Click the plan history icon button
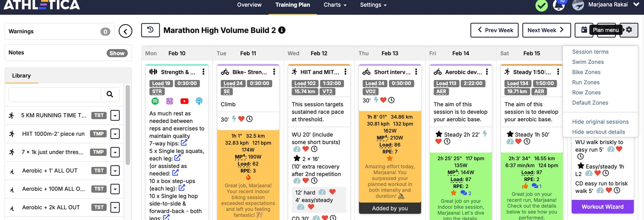The image size is (644, 220). tap(150, 30)
